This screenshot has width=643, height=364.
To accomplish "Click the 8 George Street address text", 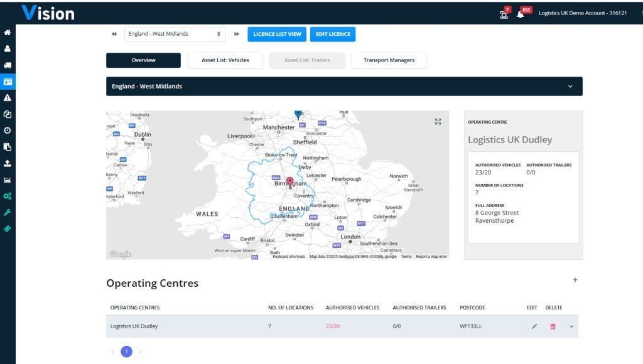I will pos(497,213).
